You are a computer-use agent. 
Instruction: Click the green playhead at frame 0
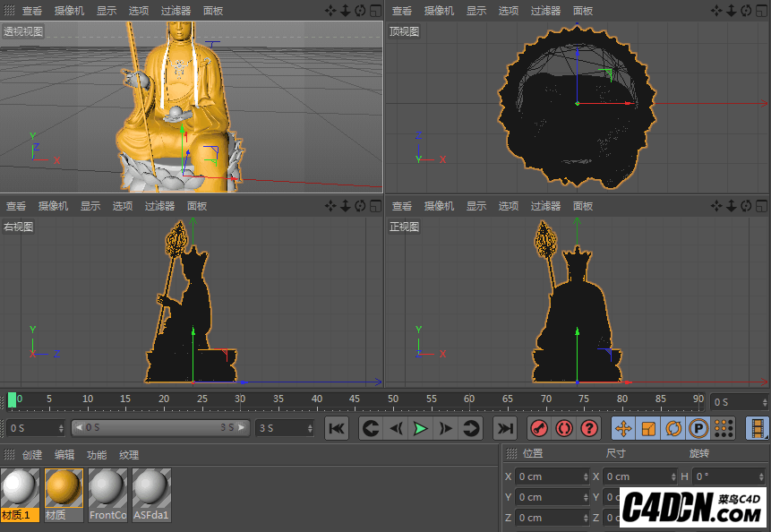[12, 400]
